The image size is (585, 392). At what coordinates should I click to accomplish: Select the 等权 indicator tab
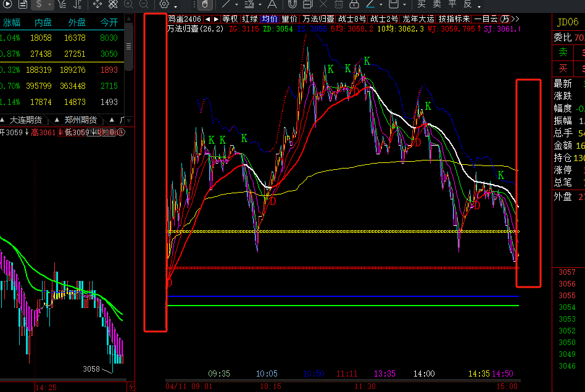(230, 19)
